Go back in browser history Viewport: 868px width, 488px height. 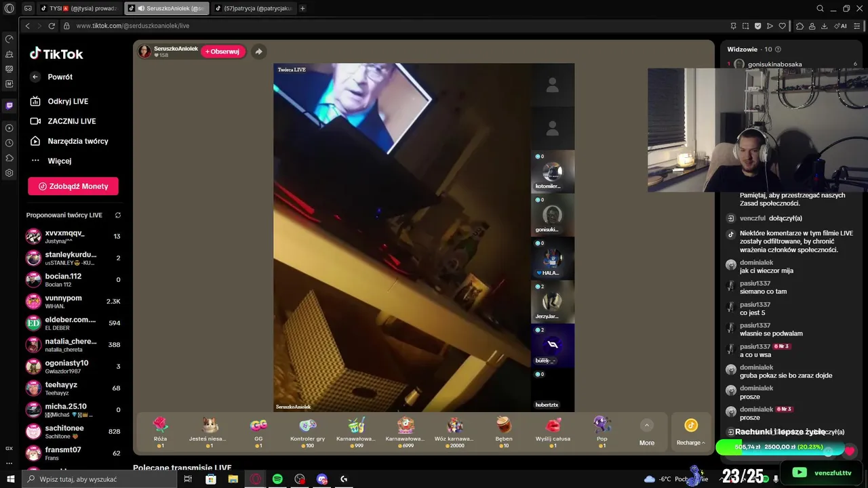pyautogui.click(x=27, y=26)
